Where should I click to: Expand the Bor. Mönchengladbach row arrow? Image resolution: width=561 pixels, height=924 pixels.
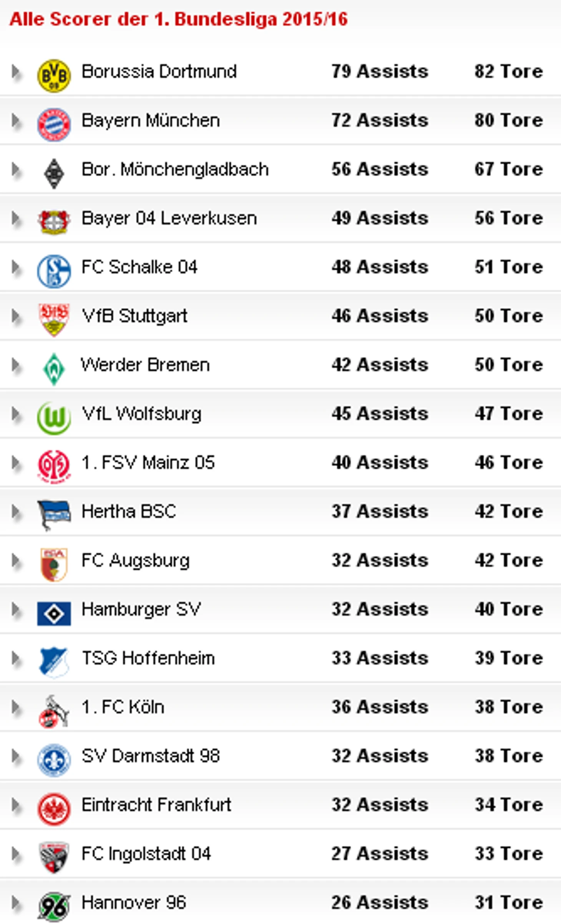16,170
